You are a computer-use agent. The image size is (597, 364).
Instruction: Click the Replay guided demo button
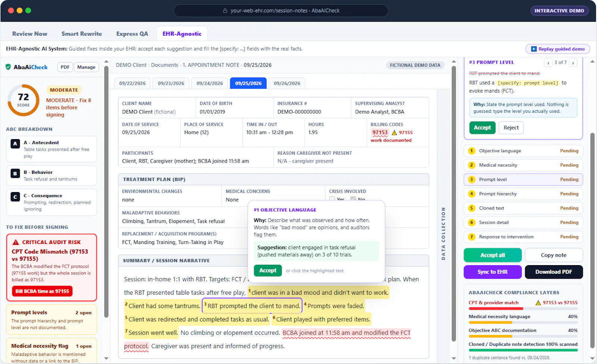point(558,49)
